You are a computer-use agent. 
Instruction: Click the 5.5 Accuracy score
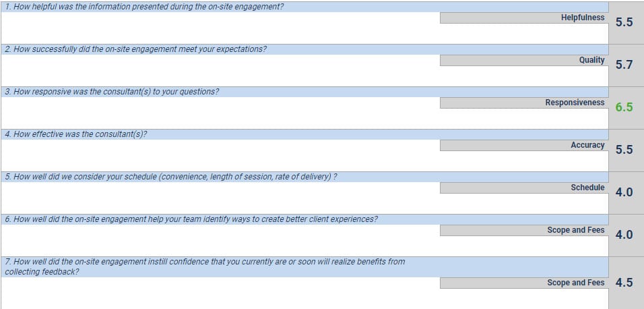coord(624,150)
